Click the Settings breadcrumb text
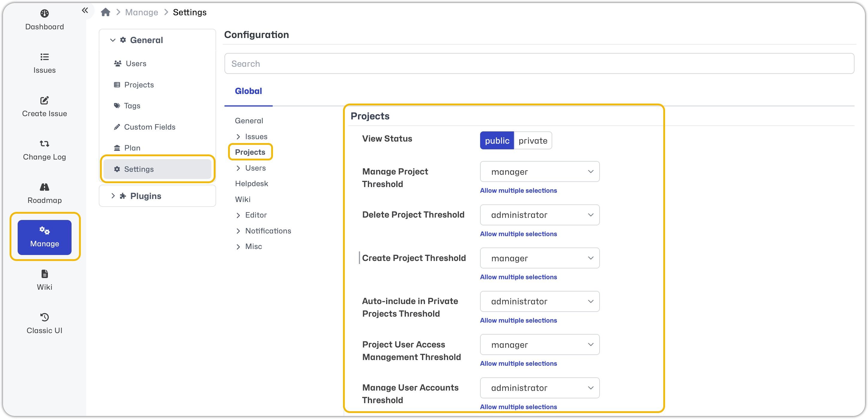Screen dimensions: 868x419 click(x=190, y=12)
